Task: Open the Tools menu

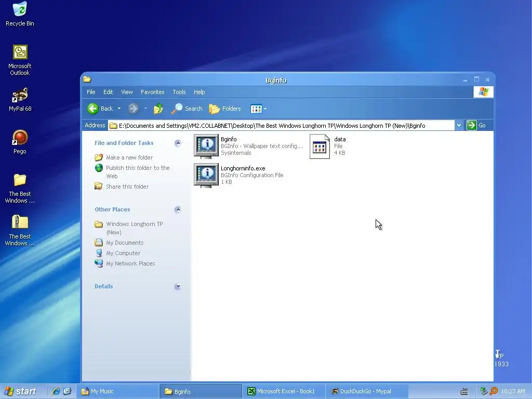Action: pos(179,92)
